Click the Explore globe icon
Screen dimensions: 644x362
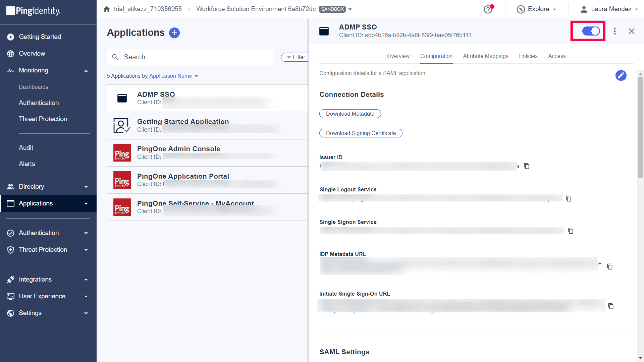click(x=521, y=9)
